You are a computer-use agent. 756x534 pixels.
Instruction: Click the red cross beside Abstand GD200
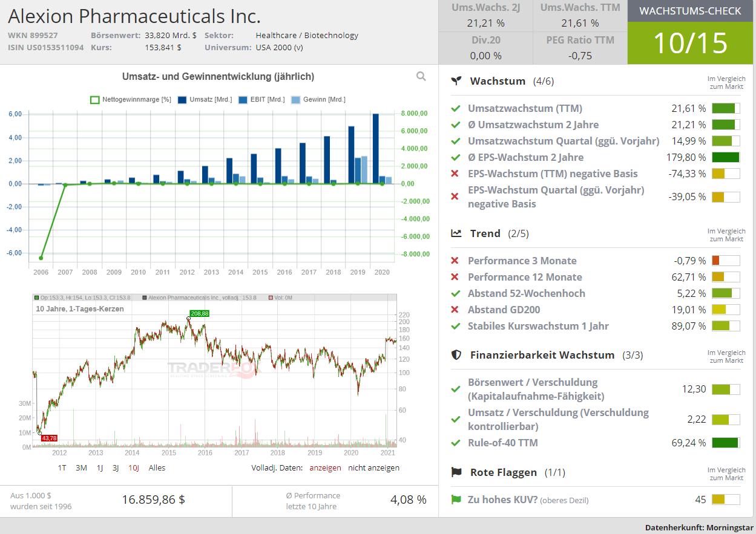pyautogui.click(x=455, y=310)
